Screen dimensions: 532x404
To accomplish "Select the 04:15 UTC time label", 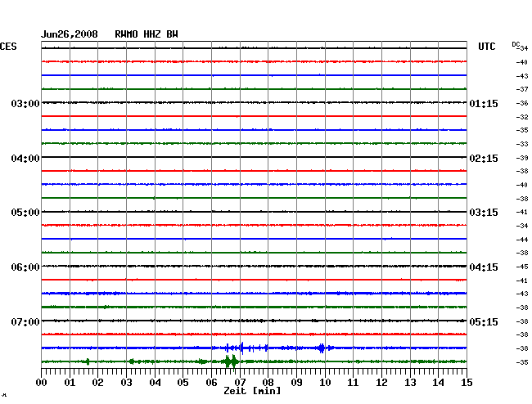I will 484,267.
